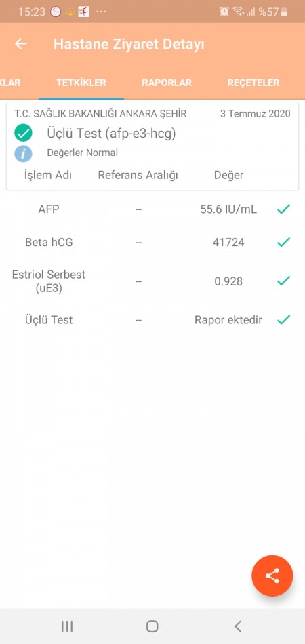Tap the orange share button
The width and height of the screenshot is (305, 644).
272,576
